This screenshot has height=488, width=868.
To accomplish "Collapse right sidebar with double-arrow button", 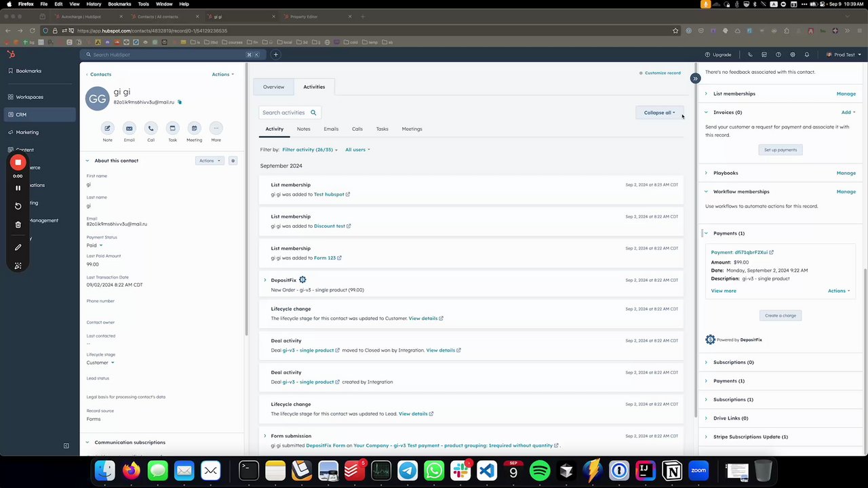I will pos(695,79).
